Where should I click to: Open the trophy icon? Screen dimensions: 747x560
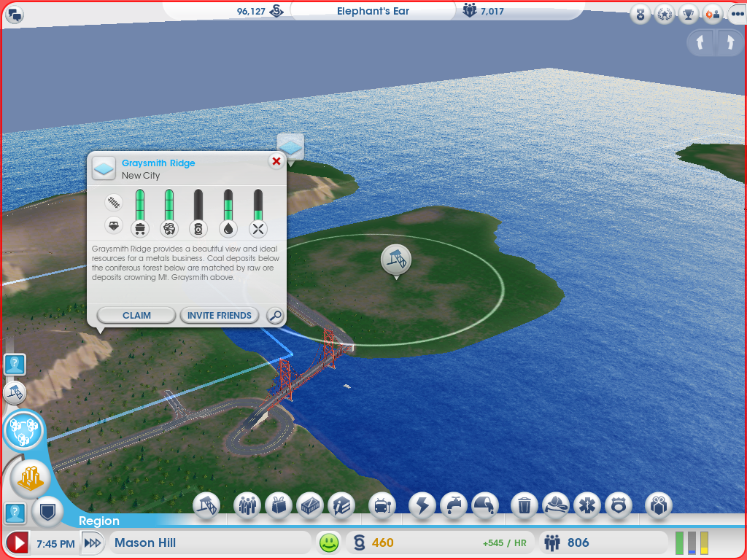pyautogui.click(x=688, y=15)
